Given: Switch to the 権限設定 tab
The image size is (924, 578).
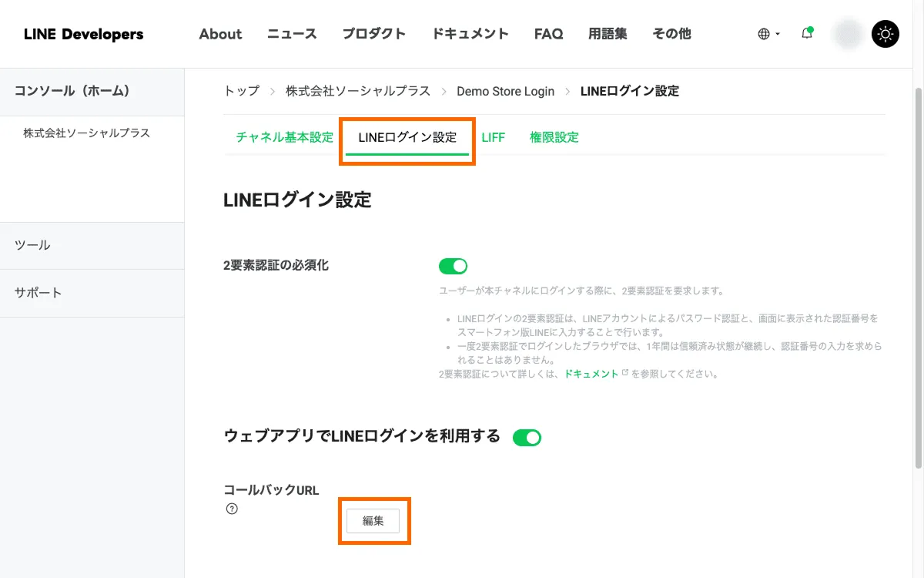Looking at the screenshot, I should pos(554,137).
